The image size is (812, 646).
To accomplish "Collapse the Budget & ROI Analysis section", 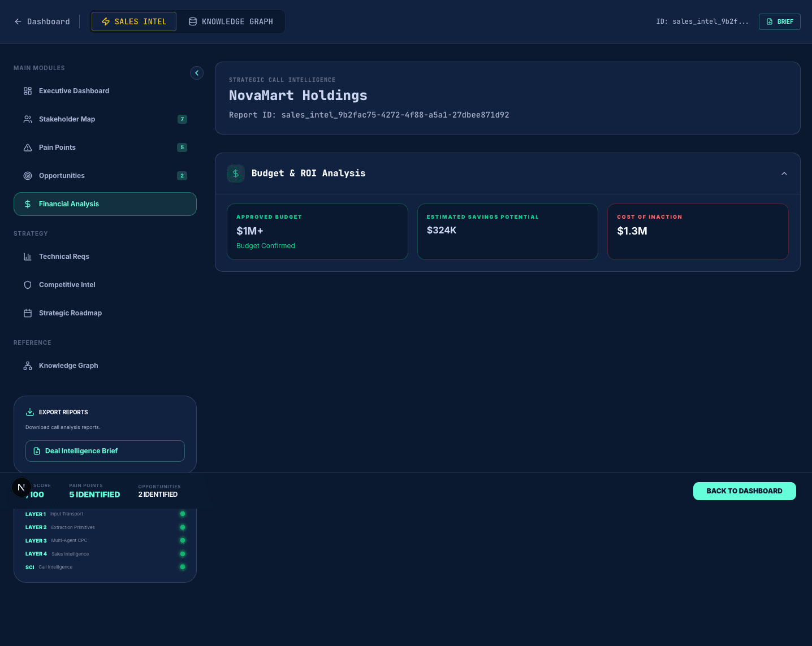I will tap(784, 174).
